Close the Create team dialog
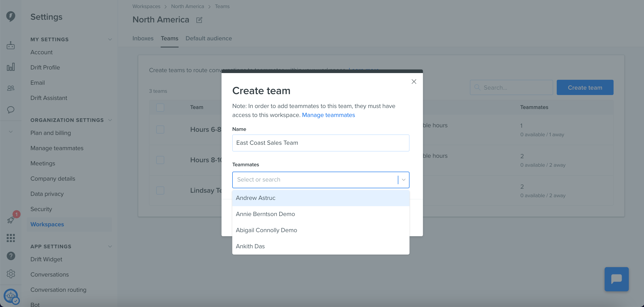 pos(414,81)
